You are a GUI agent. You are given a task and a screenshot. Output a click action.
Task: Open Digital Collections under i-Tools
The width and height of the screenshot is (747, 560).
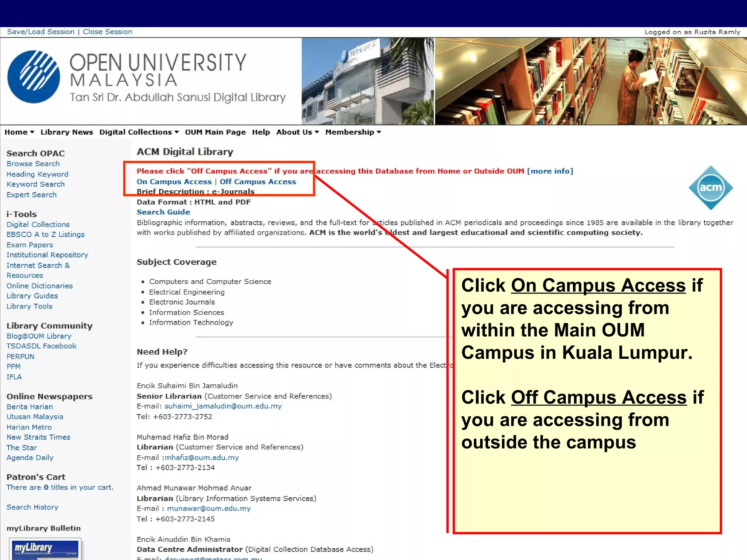[x=38, y=224]
